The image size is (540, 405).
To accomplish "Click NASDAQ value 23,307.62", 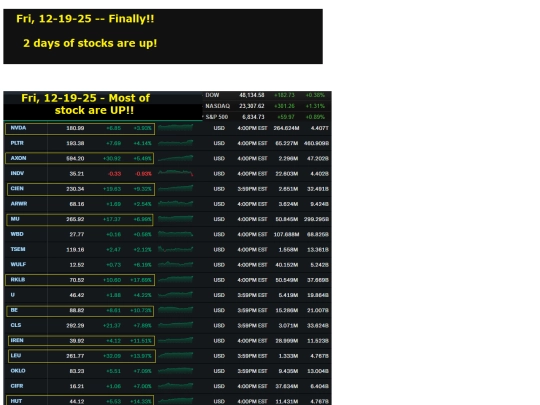I will pos(252,106).
